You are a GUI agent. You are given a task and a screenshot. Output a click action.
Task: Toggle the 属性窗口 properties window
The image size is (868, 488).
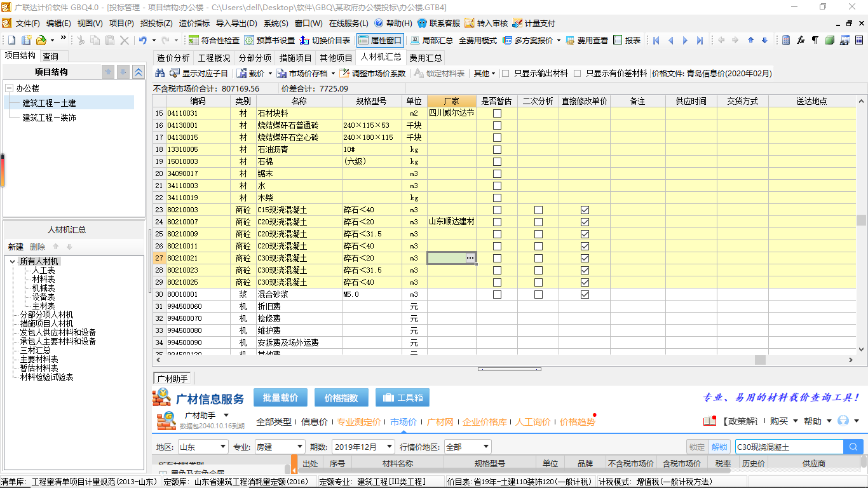click(x=380, y=40)
